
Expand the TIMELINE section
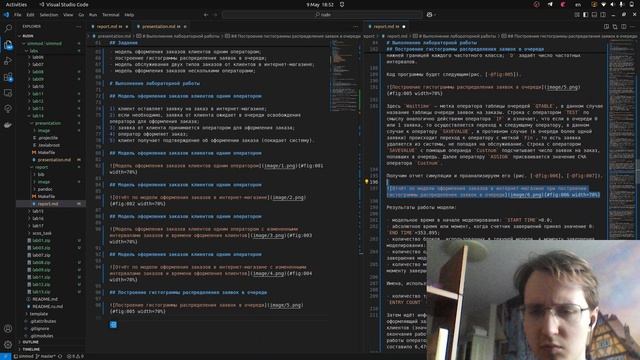pyautogui.click(x=31, y=349)
